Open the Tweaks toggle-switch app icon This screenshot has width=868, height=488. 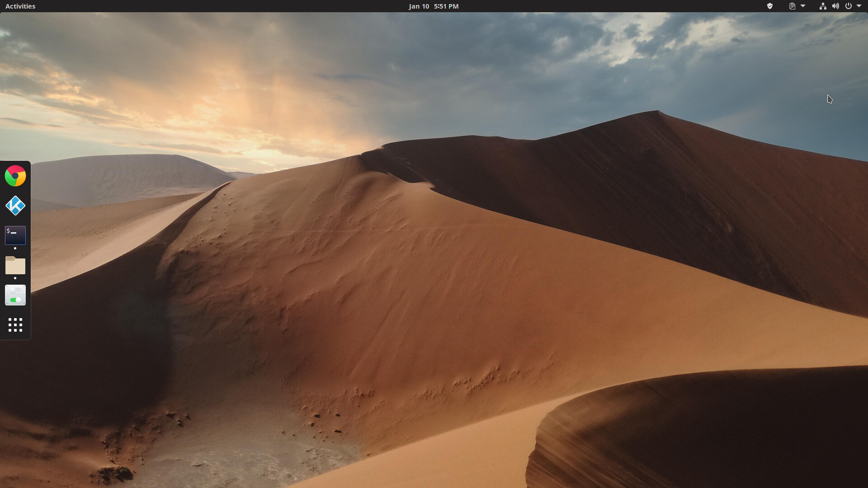coord(15,295)
